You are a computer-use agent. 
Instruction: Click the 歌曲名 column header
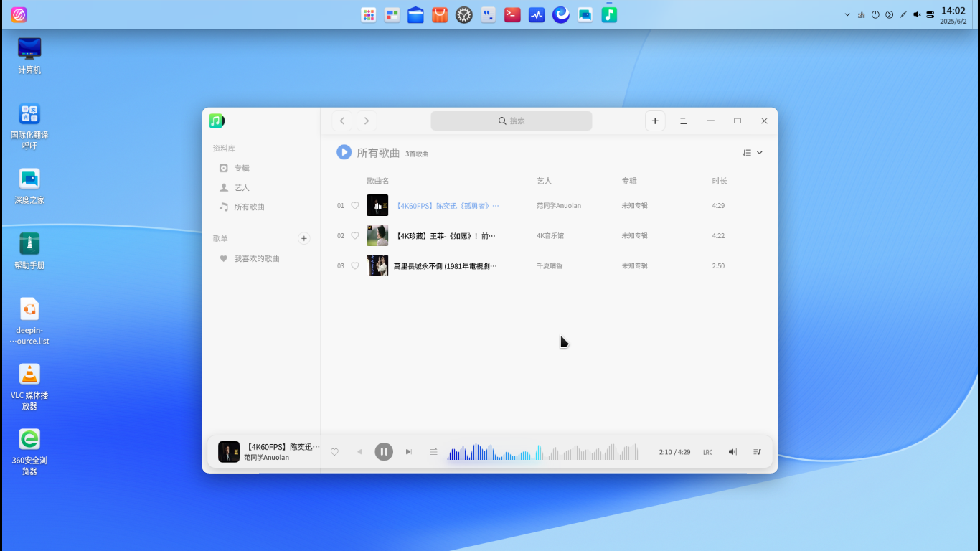378,181
